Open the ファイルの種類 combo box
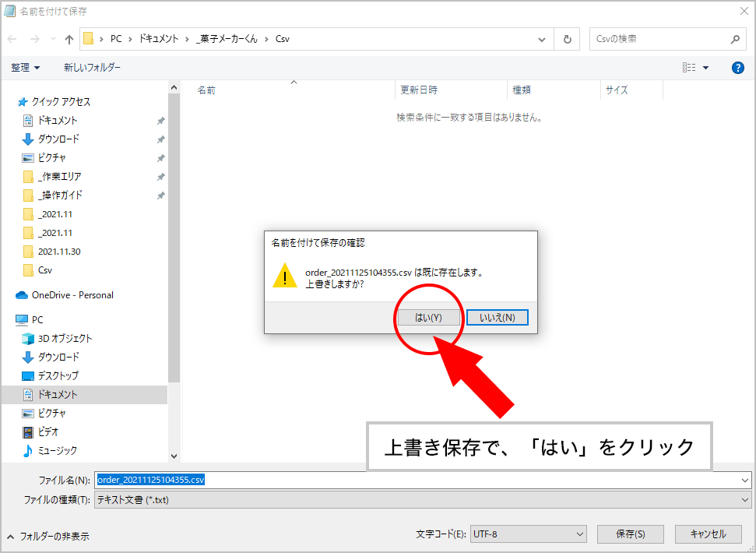The image size is (756, 553). pyautogui.click(x=423, y=500)
